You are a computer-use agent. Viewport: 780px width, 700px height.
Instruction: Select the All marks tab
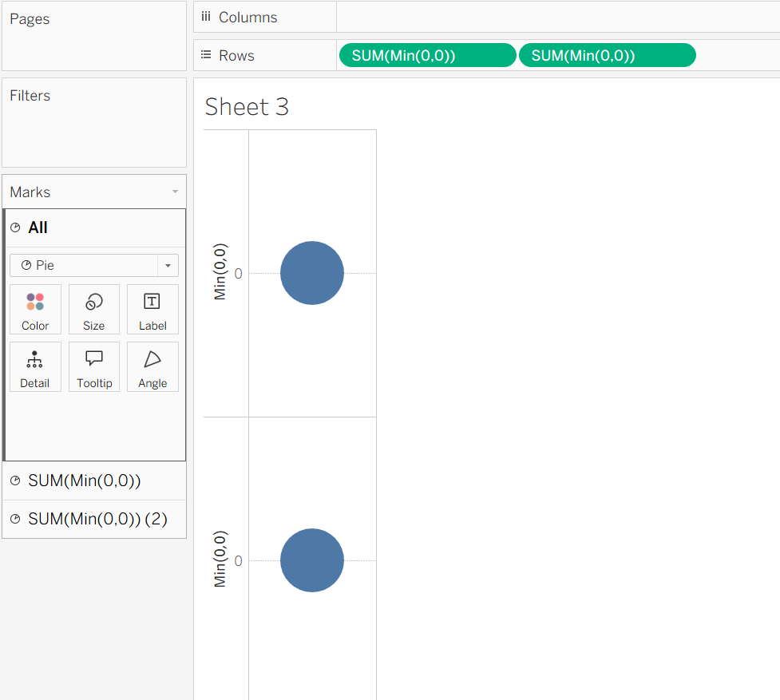(x=38, y=227)
